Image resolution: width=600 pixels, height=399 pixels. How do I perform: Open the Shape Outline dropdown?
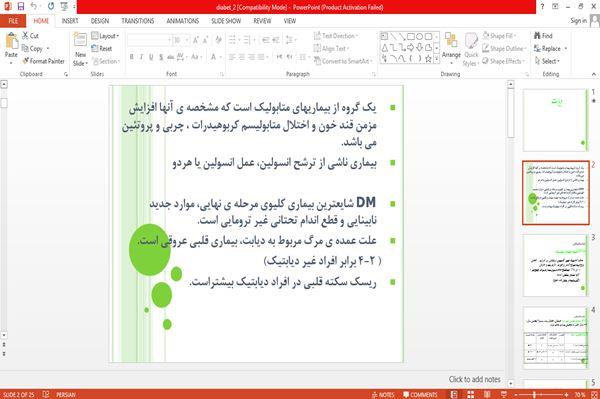click(x=504, y=48)
